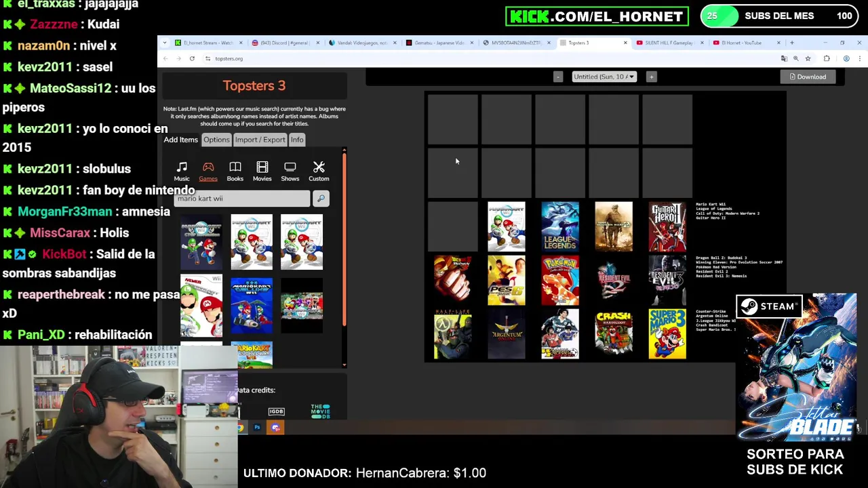The height and width of the screenshot is (488, 868).
Task: Switch to the Add Items tab
Action: click(x=180, y=140)
